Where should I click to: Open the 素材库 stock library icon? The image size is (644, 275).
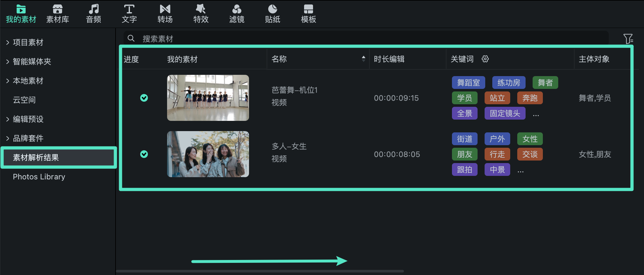[x=58, y=9]
